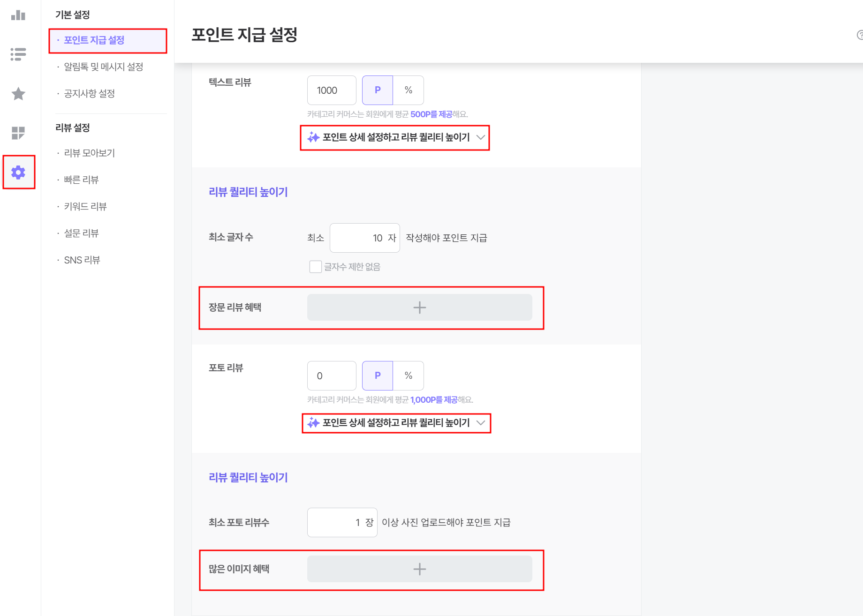Screen dimensions: 863x616
Task: Select P unit for 텍스트 리뷰
Action: [x=378, y=90]
